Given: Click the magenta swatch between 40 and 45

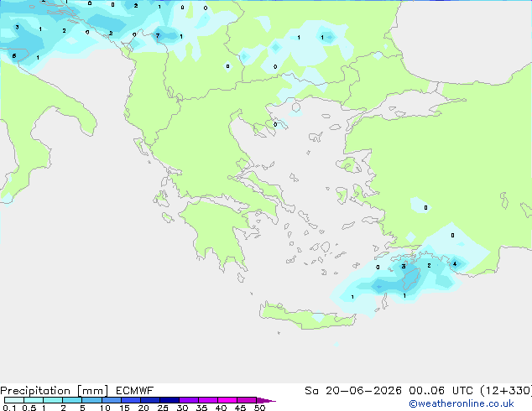Looking at the screenshot, I should [227, 400].
